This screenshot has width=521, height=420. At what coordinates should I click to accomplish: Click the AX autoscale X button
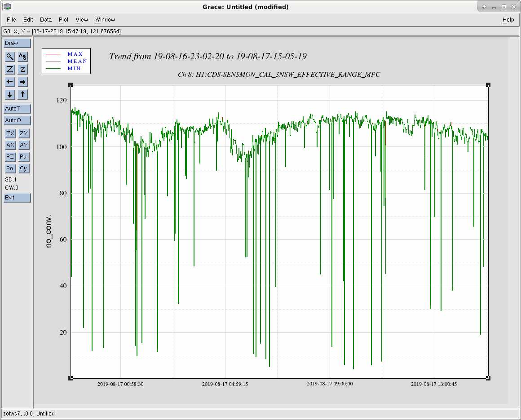[x=10, y=145]
